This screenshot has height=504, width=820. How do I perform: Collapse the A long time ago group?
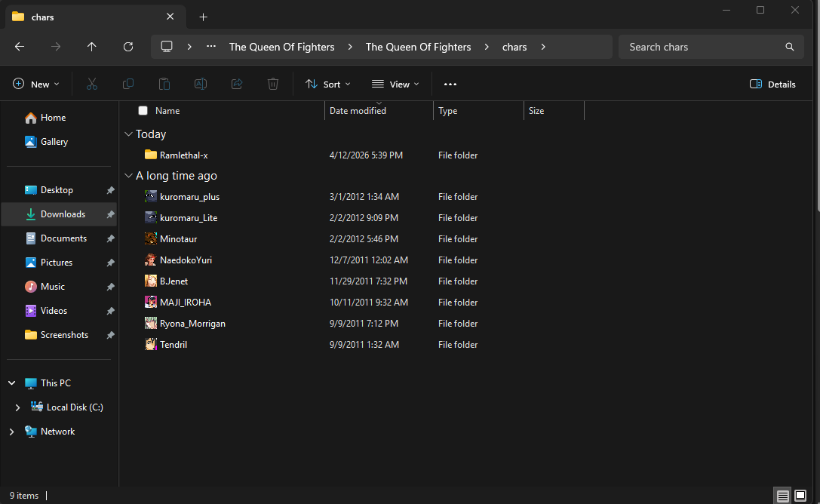[129, 176]
